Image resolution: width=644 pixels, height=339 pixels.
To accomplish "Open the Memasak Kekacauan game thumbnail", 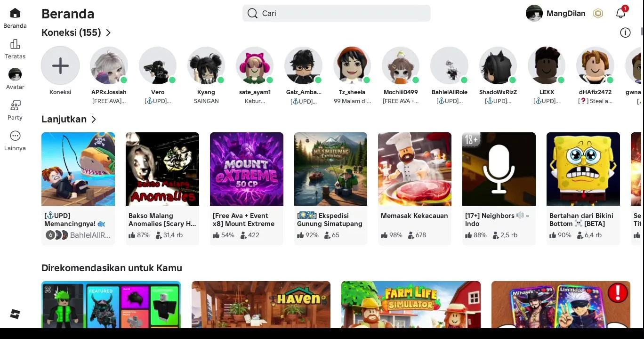I will point(415,169).
